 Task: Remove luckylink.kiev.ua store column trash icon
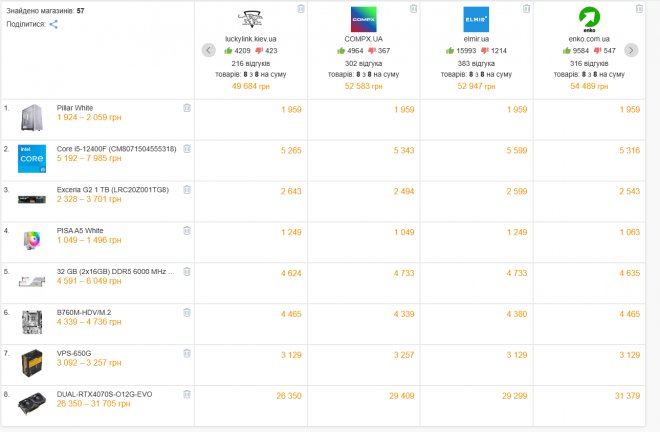301,9
